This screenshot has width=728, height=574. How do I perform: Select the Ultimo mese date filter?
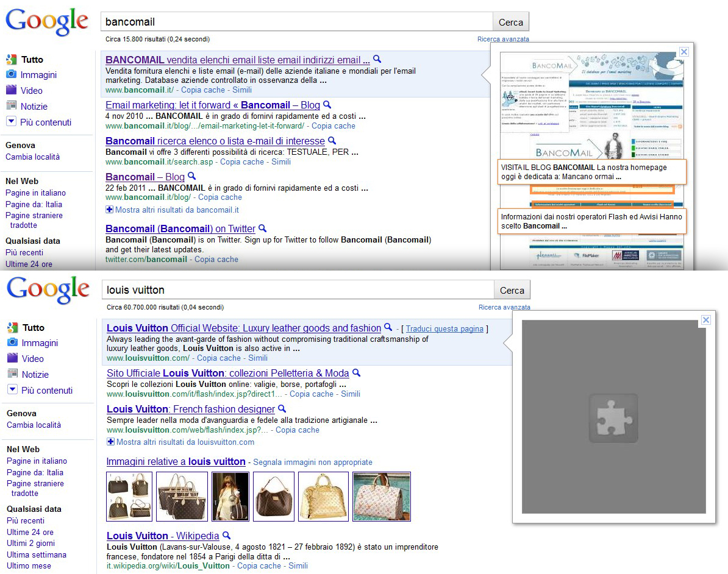[x=29, y=565]
